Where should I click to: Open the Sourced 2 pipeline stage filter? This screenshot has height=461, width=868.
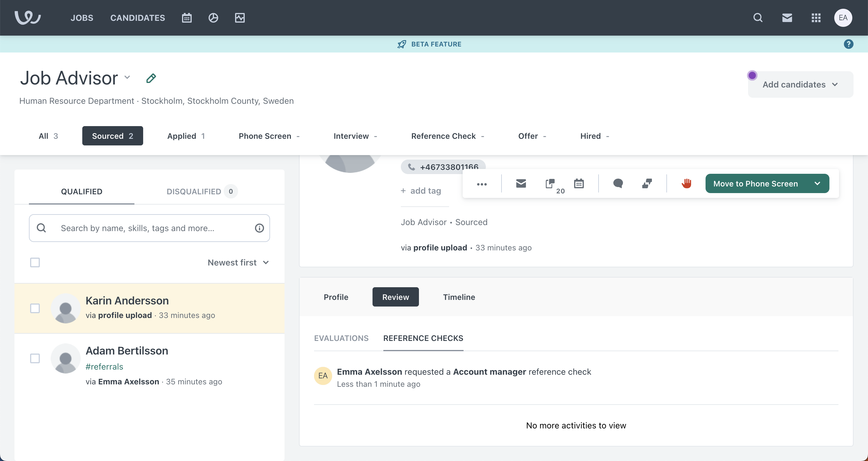point(112,136)
